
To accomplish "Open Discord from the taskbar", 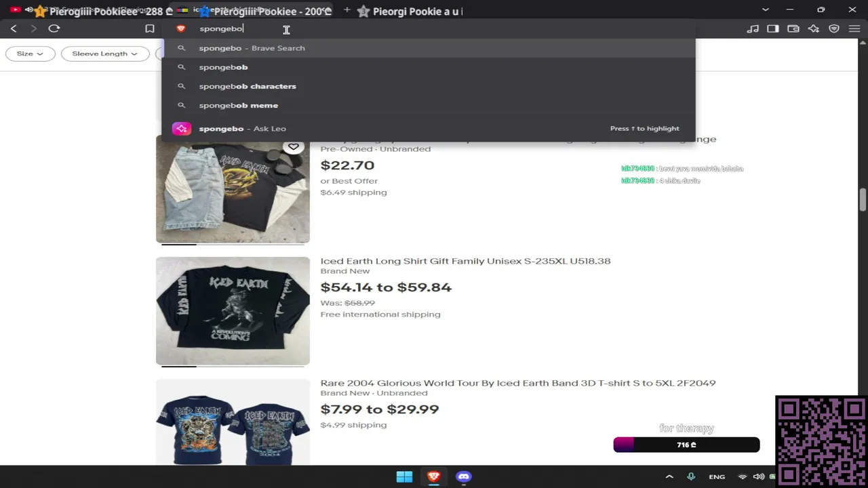I will coord(464,476).
